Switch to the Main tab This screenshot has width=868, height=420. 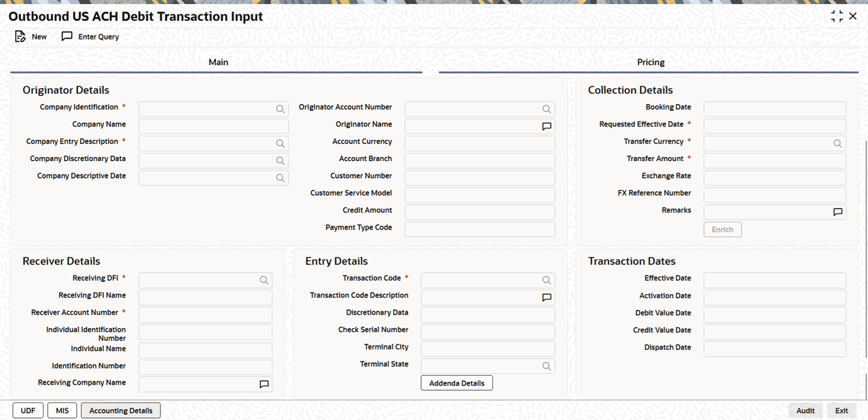218,62
